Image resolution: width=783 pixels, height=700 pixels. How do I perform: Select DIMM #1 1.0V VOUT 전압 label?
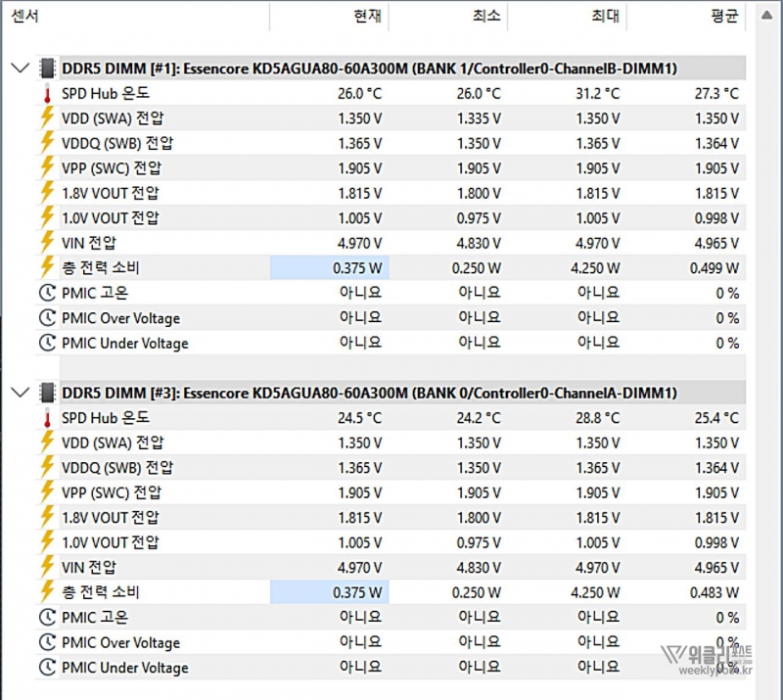pos(111,218)
